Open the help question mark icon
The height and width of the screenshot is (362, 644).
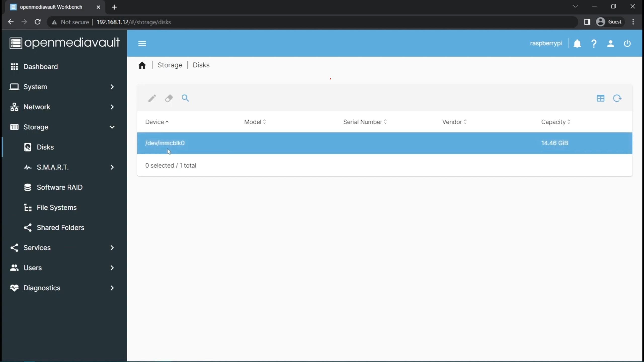pos(594,43)
